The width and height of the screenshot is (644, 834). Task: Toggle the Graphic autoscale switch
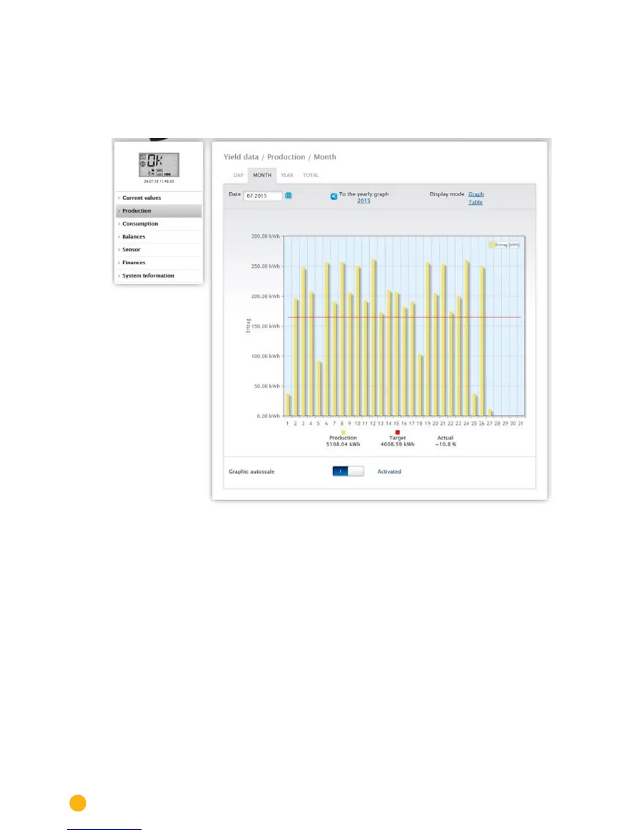348,471
